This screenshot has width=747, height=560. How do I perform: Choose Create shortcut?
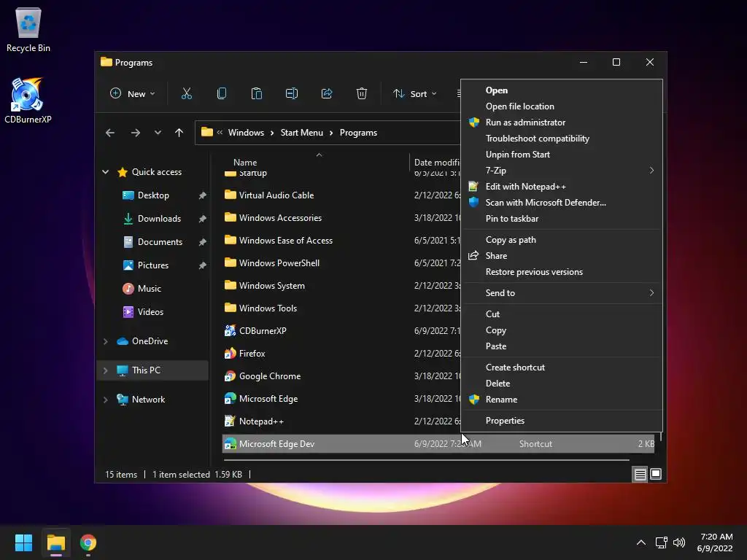coord(562,367)
